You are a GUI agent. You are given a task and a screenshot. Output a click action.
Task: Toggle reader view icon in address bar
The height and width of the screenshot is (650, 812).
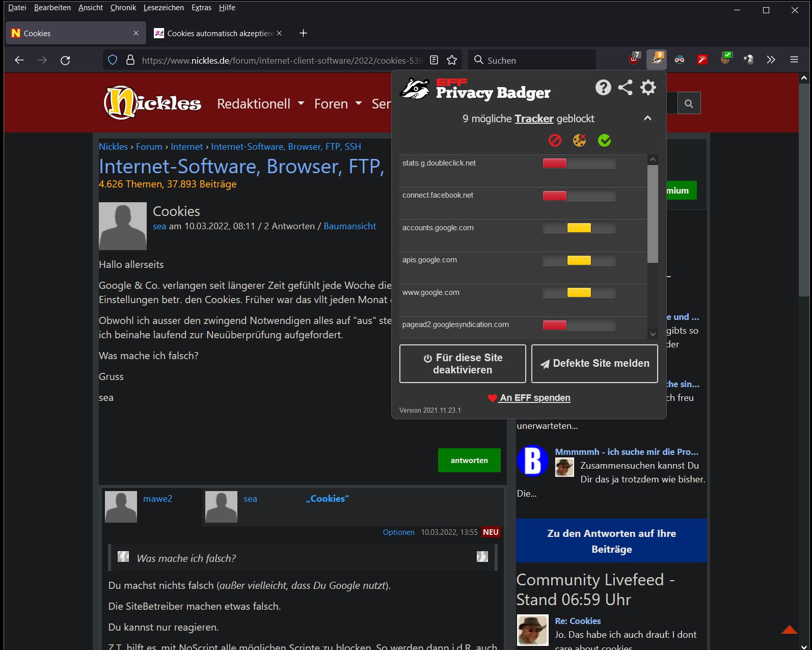pyautogui.click(x=434, y=60)
